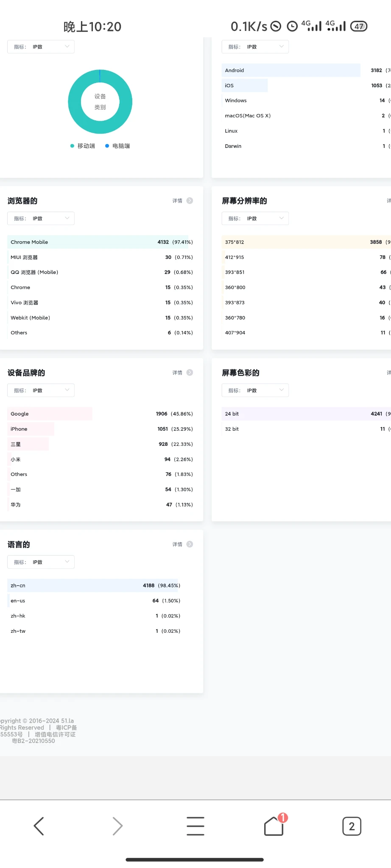391x868 pixels.
Task: Open the tab switcher showing 2 tabs
Action: (x=352, y=826)
